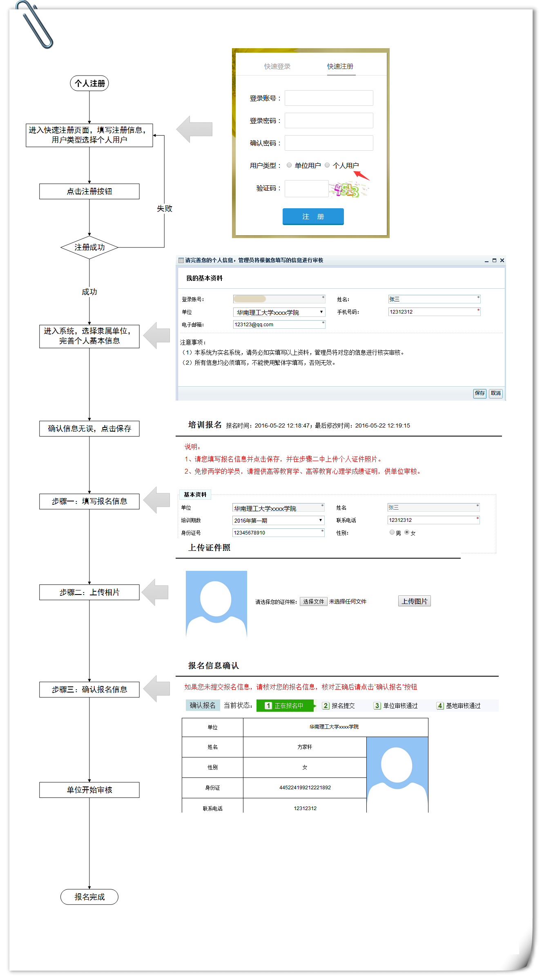Click the profile photo in confirmation table
The height and width of the screenshot is (980, 542).
pos(397,774)
